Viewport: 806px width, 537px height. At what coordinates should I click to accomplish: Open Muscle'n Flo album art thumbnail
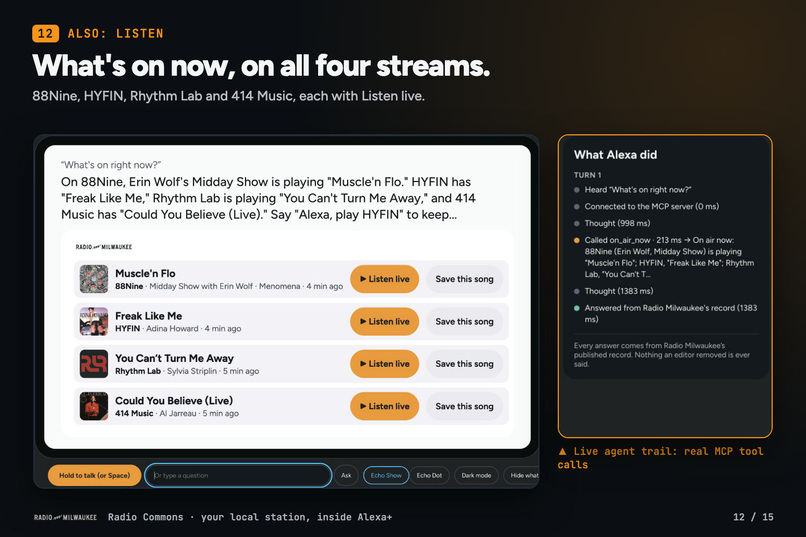[x=94, y=279]
